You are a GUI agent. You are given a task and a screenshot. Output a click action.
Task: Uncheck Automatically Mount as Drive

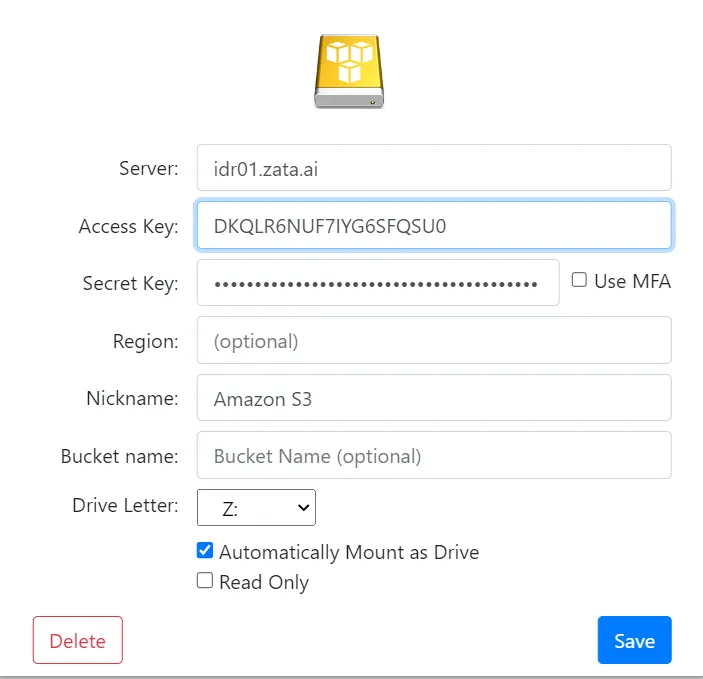coord(205,550)
